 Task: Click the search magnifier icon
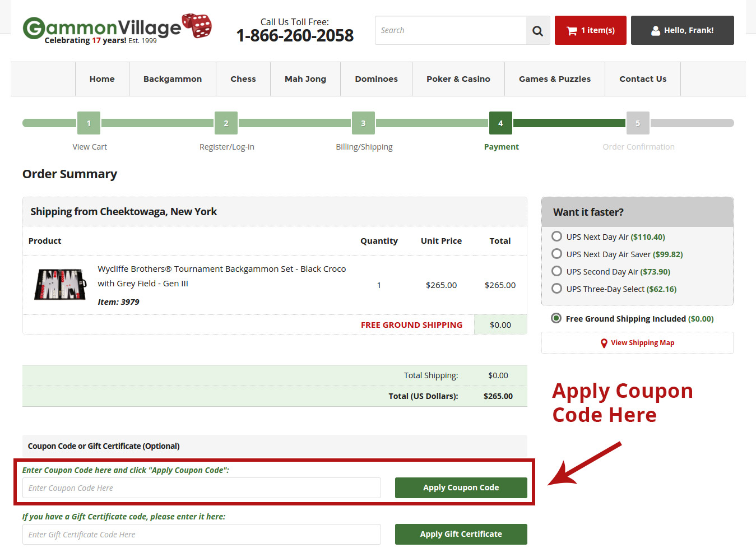click(x=538, y=31)
